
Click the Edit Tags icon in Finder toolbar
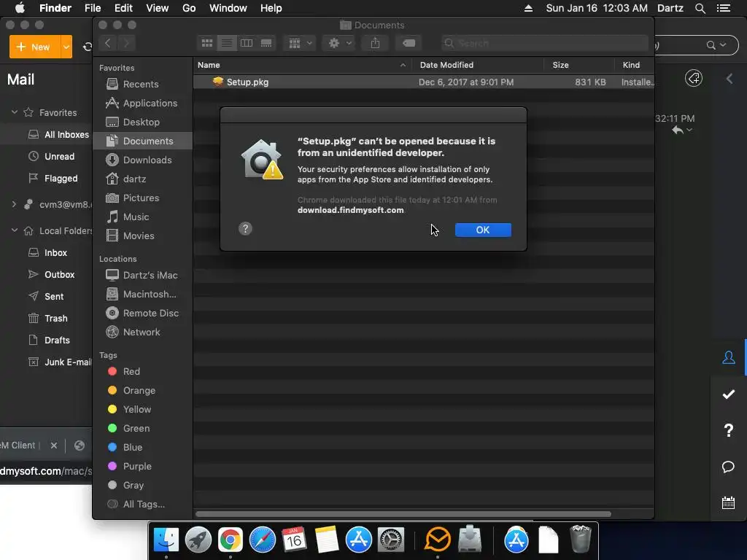409,43
